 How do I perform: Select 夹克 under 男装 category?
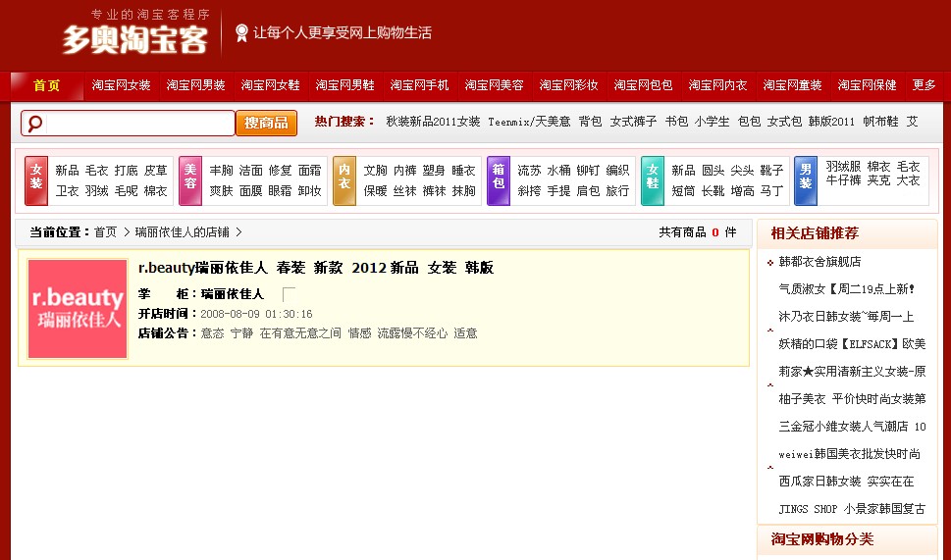click(878, 180)
